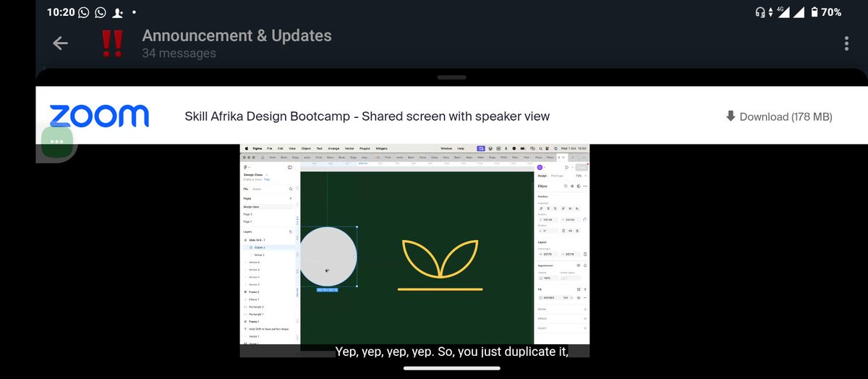Align left using first alignment icon

point(541,208)
